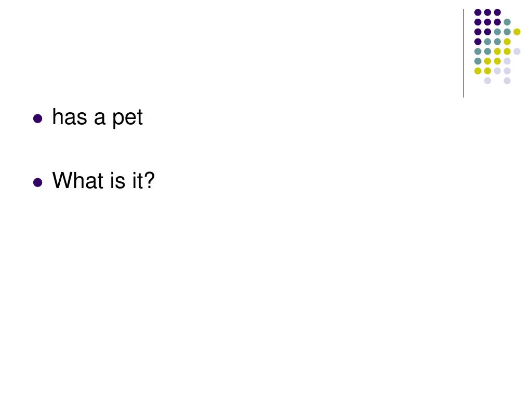Select the vertical line beside the dot grid
The height and width of the screenshot is (399, 532).
tap(463, 54)
